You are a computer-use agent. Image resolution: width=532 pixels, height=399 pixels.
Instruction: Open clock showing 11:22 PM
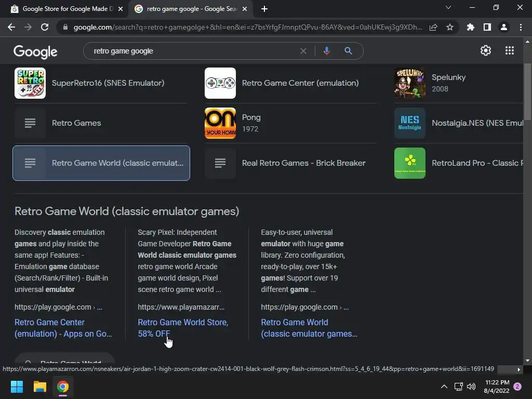coord(497,387)
